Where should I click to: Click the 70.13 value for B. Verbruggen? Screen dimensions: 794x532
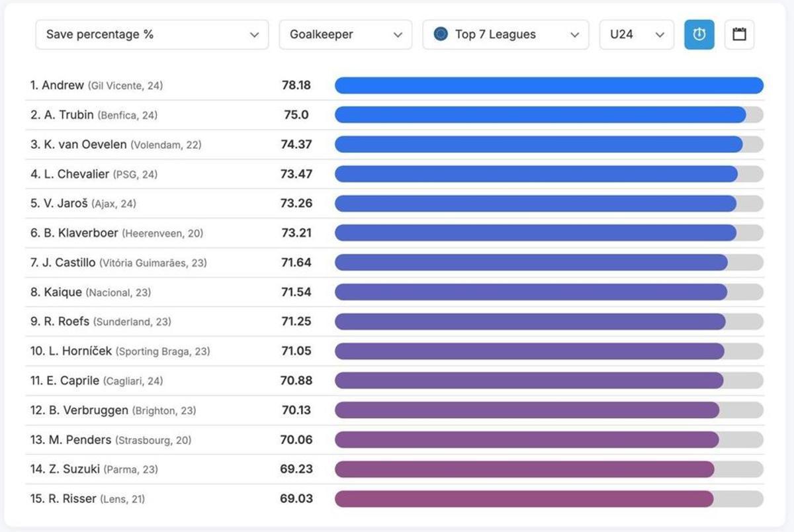pos(296,410)
